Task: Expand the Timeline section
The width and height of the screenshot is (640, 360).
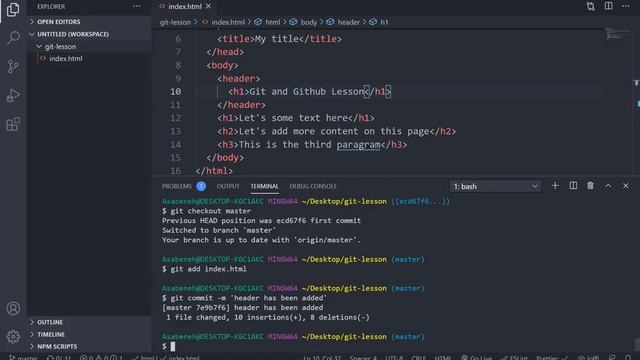Action: click(x=89, y=334)
